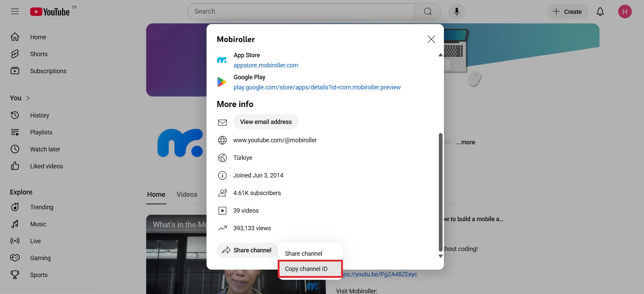Click the globe icon beside channel URL
The height and width of the screenshot is (294, 644).
[222, 140]
